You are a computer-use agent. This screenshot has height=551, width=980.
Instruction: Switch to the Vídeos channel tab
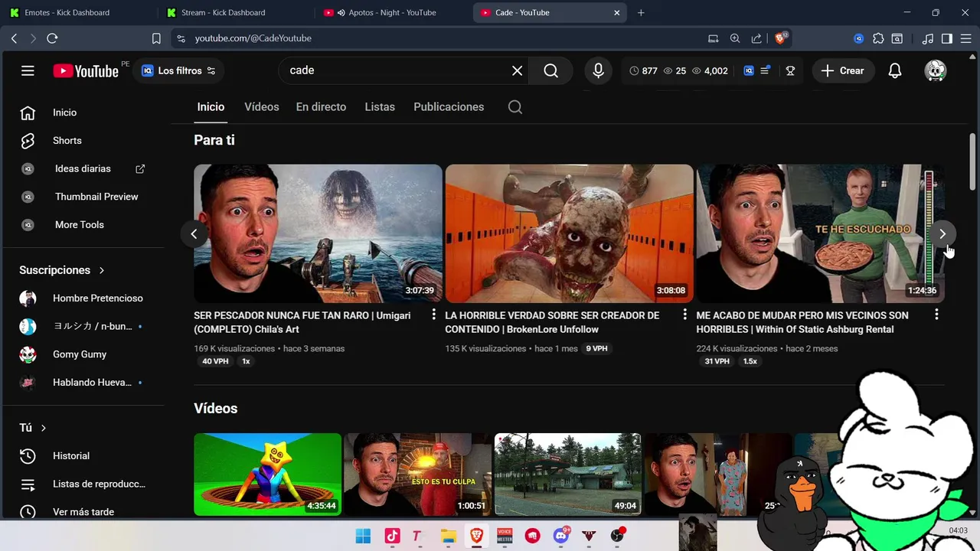[261, 107]
